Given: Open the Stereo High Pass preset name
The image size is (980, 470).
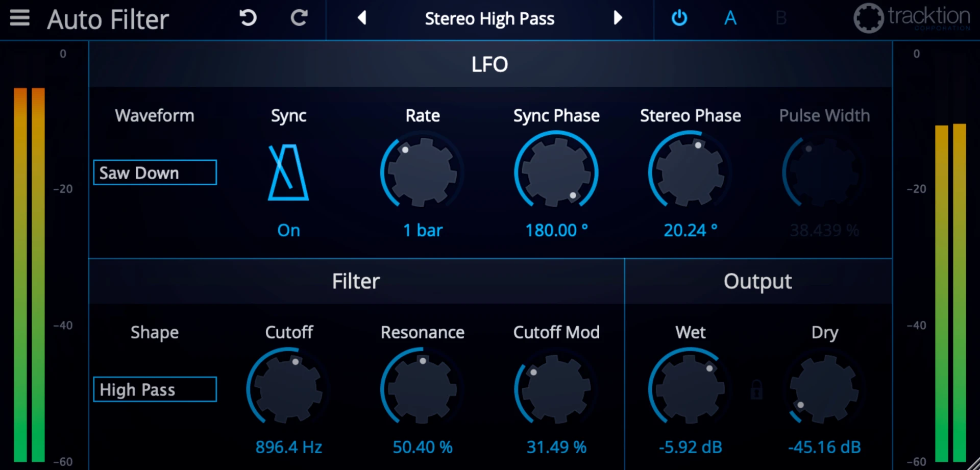Looking at the screenshot, I should (x=489, y=19).
